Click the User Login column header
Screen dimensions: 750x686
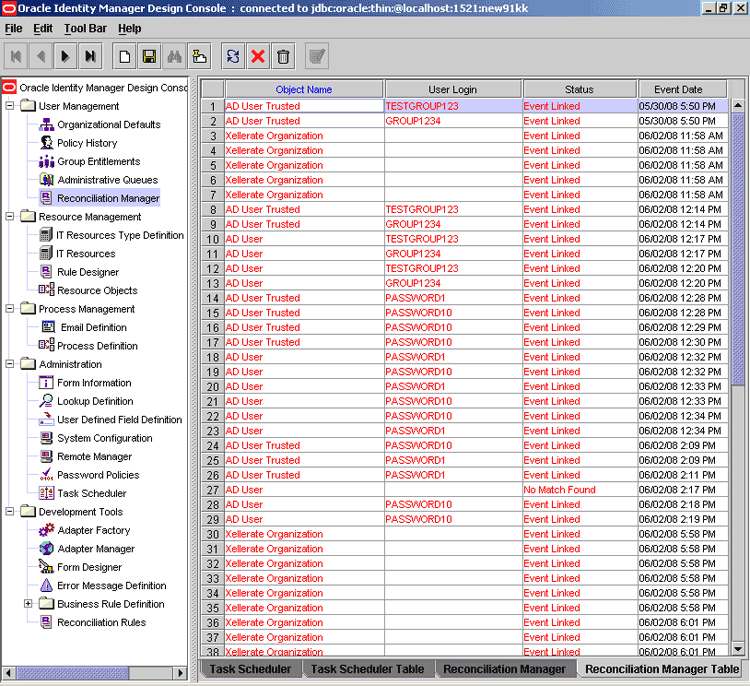pyautogui.click(x=452, y=89)
